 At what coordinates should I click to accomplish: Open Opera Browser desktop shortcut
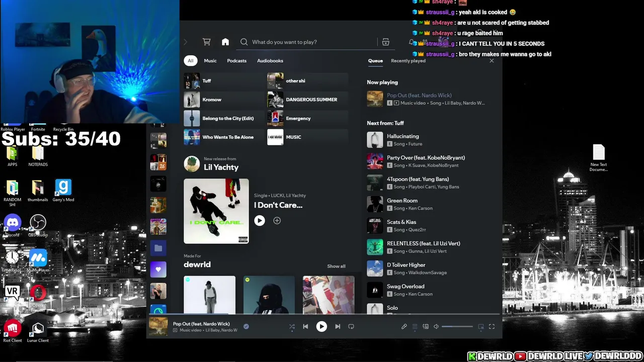38,298
